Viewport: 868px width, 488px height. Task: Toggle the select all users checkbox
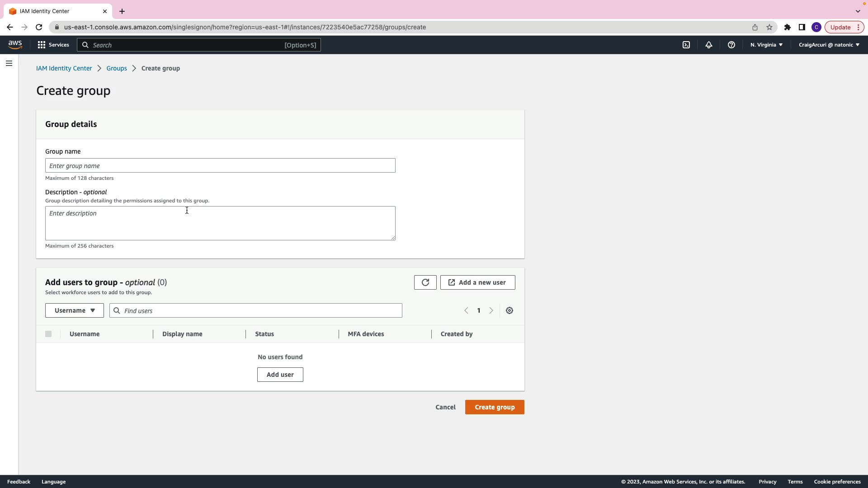(x=48, y=334)
